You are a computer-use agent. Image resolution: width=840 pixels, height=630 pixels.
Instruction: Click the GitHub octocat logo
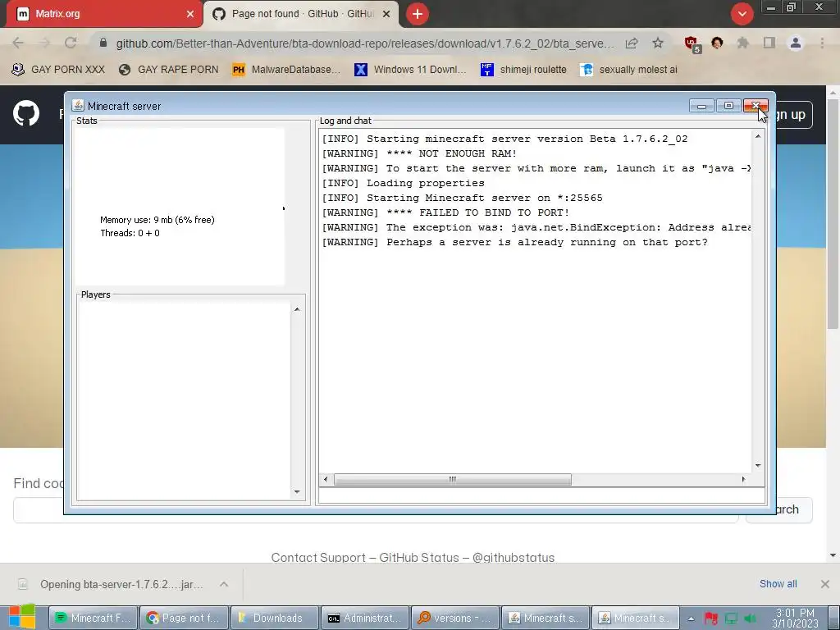25,113
